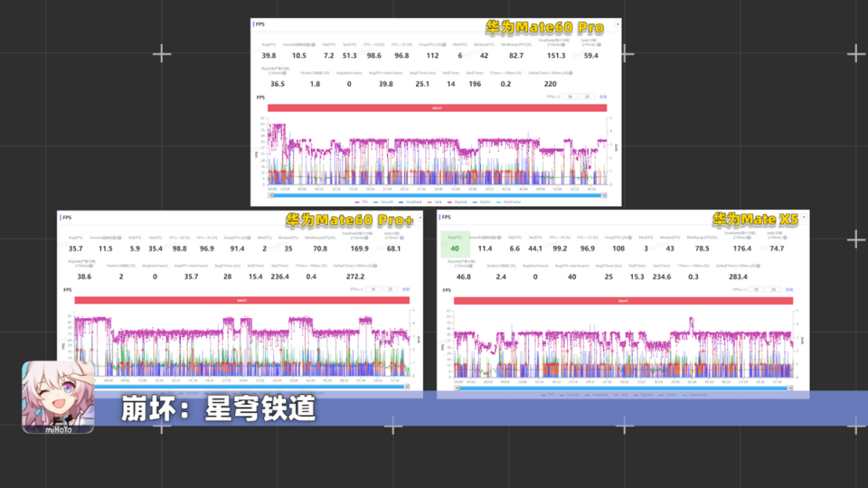Click Drop(FPS) info icon in Mate X5 panel
This screenshot has width=868, height=488.
click(631, 238)
